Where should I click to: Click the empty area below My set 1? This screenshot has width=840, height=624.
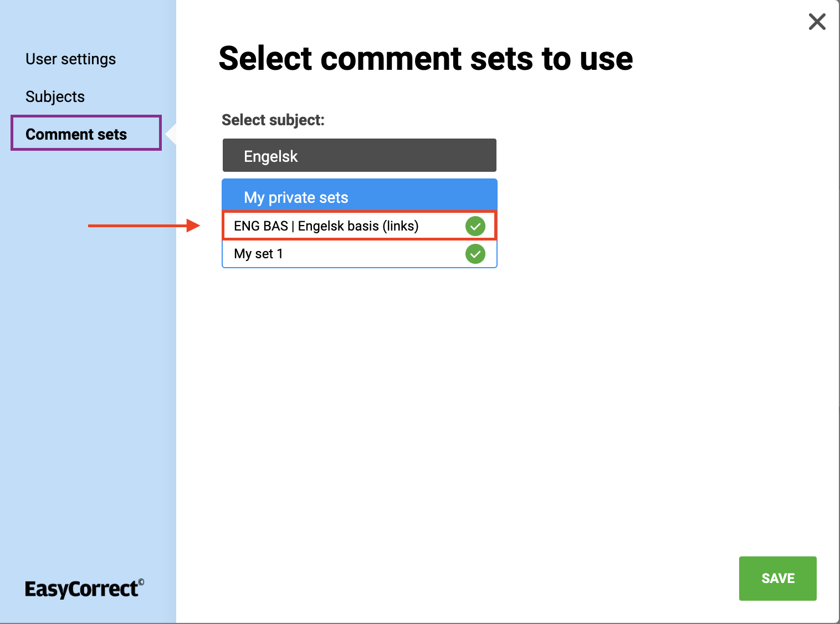click(x=359, y=388)
